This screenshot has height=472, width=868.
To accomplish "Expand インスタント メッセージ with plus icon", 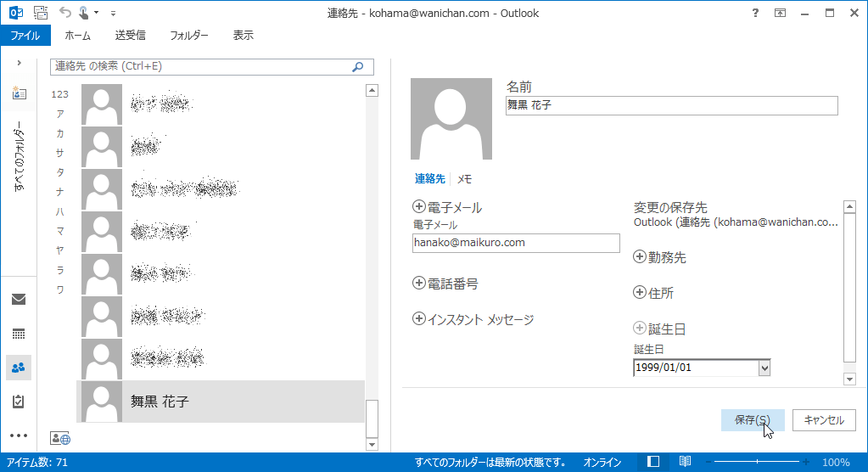I will 419,318.
